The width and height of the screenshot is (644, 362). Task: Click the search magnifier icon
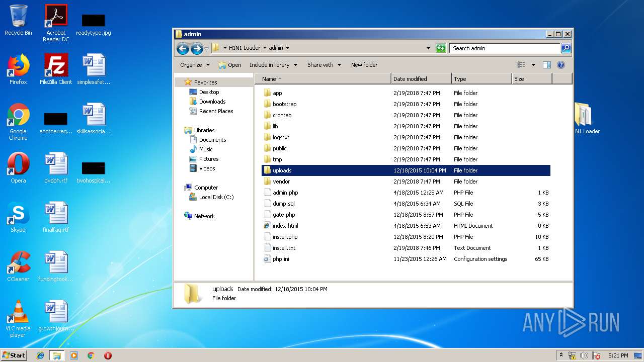566,48
